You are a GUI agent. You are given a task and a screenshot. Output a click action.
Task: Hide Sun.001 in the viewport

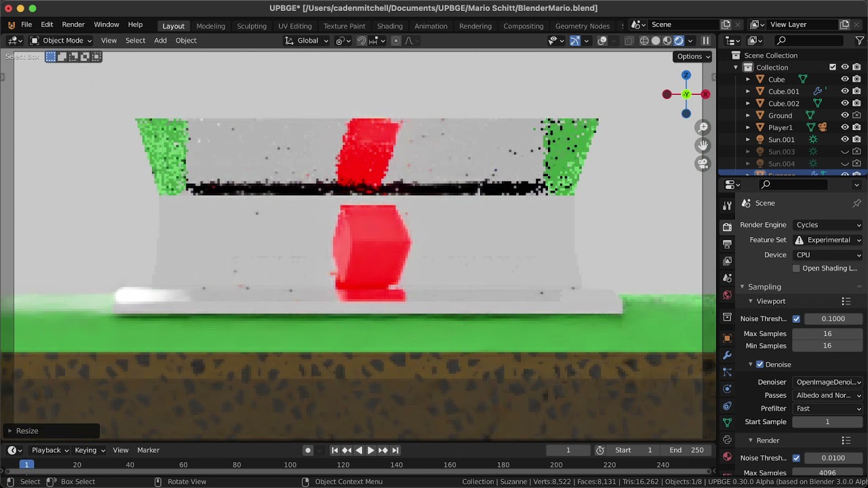point(845,140)
